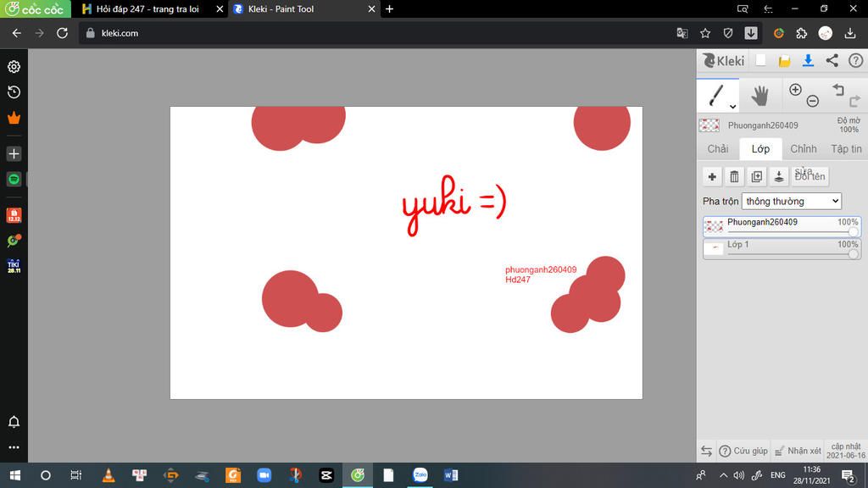Open Zalo from the taskbar
Viewport: 868px width, 488px height.
click(420, 475)
